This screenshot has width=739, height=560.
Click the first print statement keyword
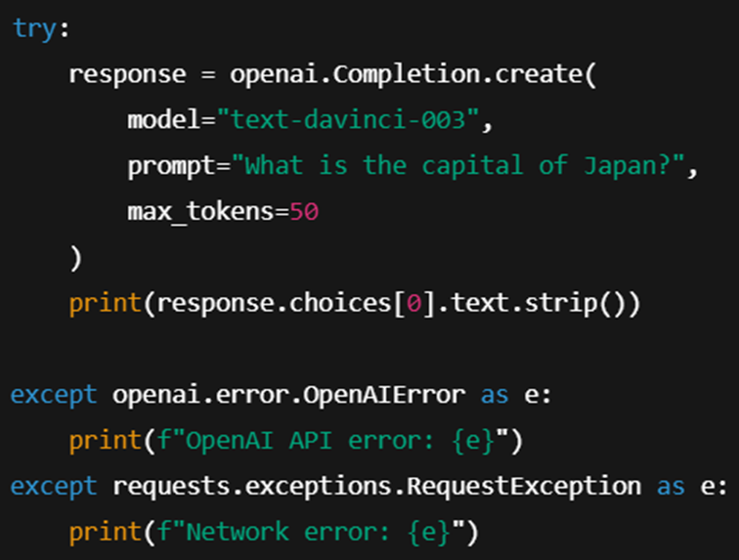click(x=106, y=304)
